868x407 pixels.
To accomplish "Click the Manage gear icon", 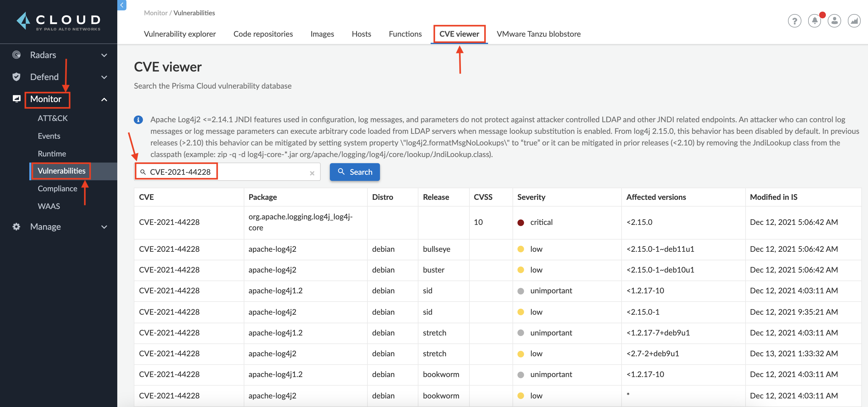I will pos(16,227).
